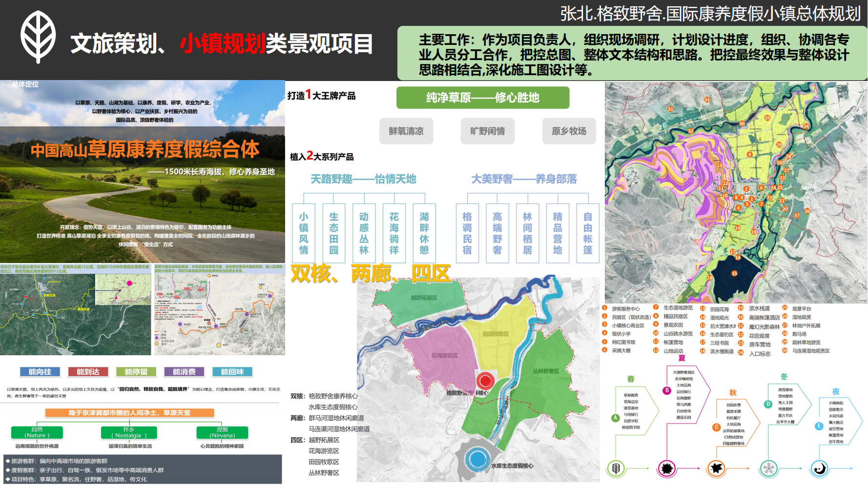Screen dimensions: 868x488
Task: Click the green 能停留 label
Action: click(136, 372)
